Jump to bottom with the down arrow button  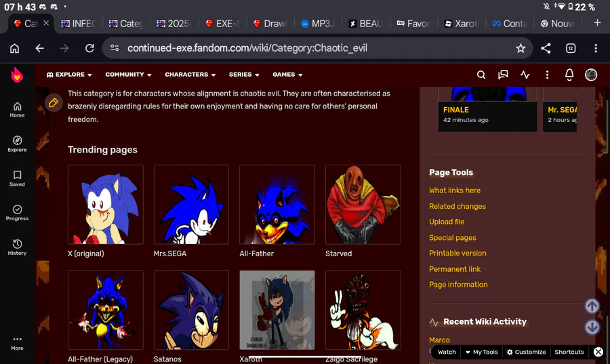point(592,327)
